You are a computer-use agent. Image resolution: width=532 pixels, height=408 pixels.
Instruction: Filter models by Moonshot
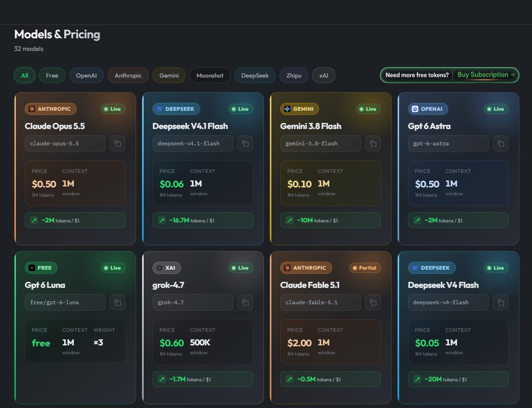[210, 75]
